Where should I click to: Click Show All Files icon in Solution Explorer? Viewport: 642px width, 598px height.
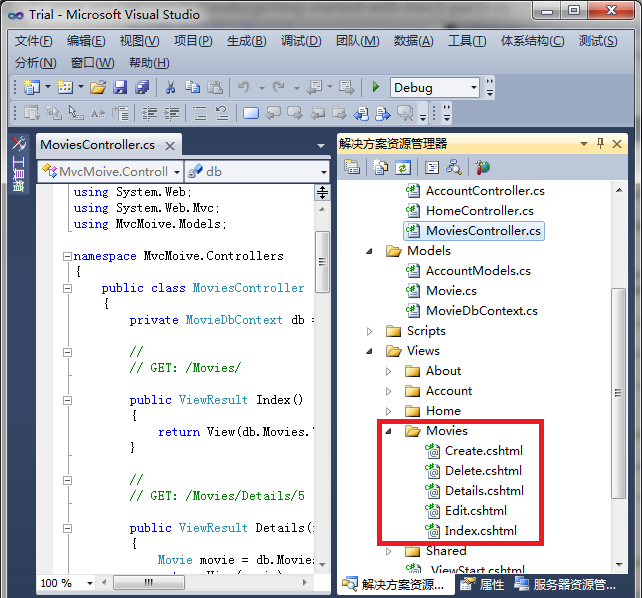[x=380, y=167]
